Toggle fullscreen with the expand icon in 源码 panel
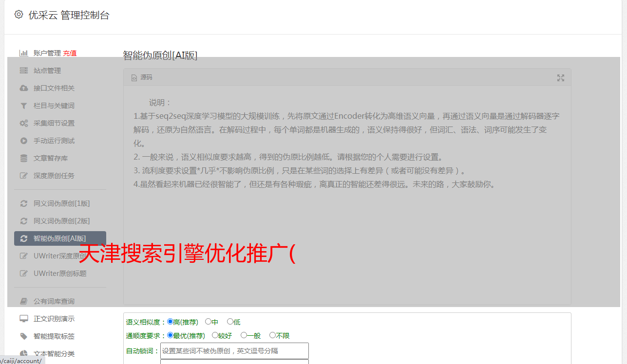627x364 pixels. (x=561, y=78)
